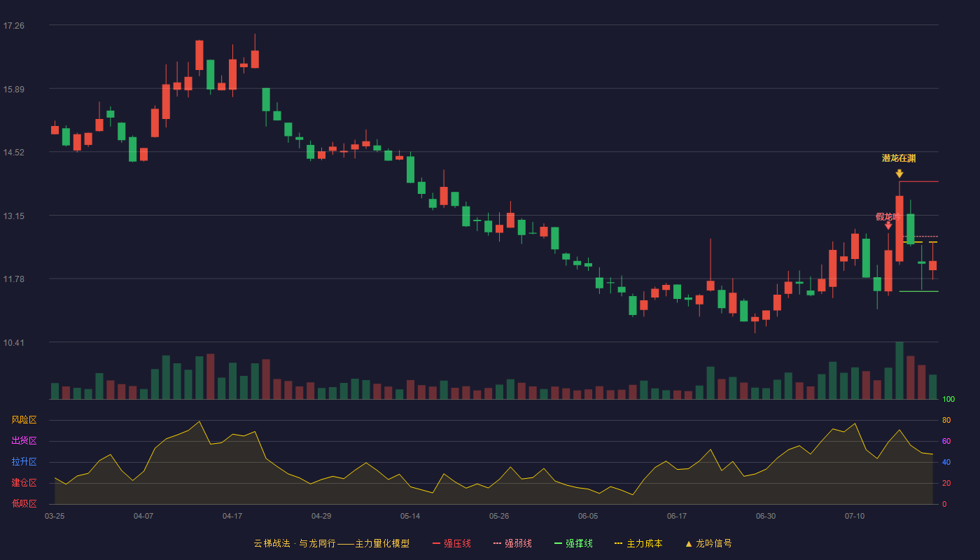Click the 低吸区 zone label
Screen dimensions: 980x560
click(24, 503)
